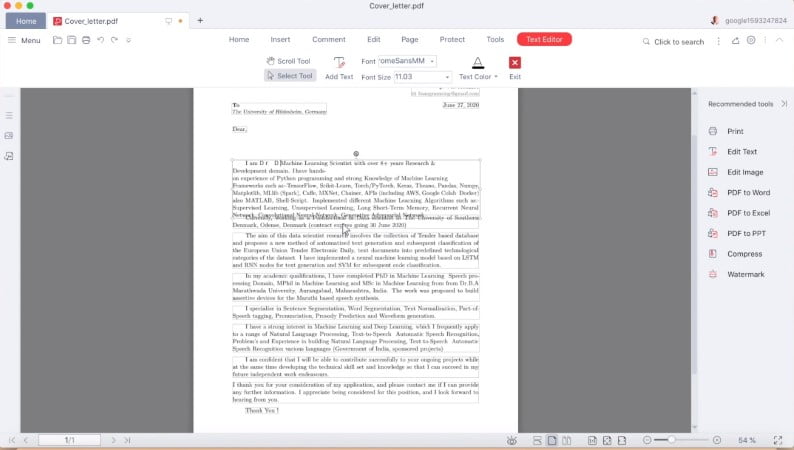Enter full screen mode icon
The image size is (794, 450).
(778, 440)
